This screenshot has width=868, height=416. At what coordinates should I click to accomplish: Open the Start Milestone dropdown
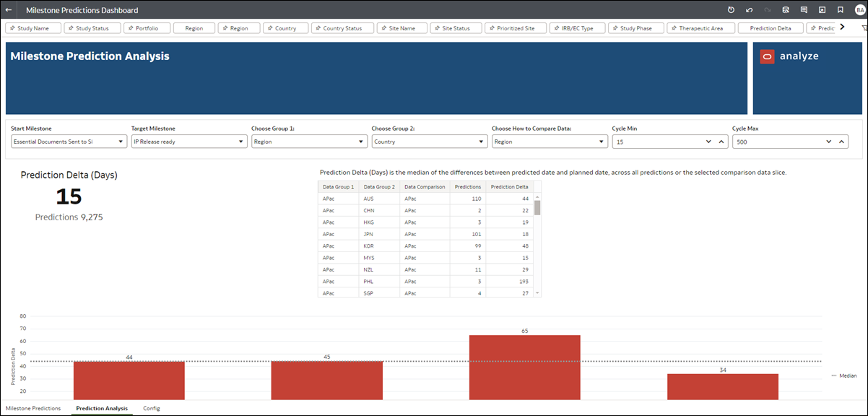tap(69, 142)
